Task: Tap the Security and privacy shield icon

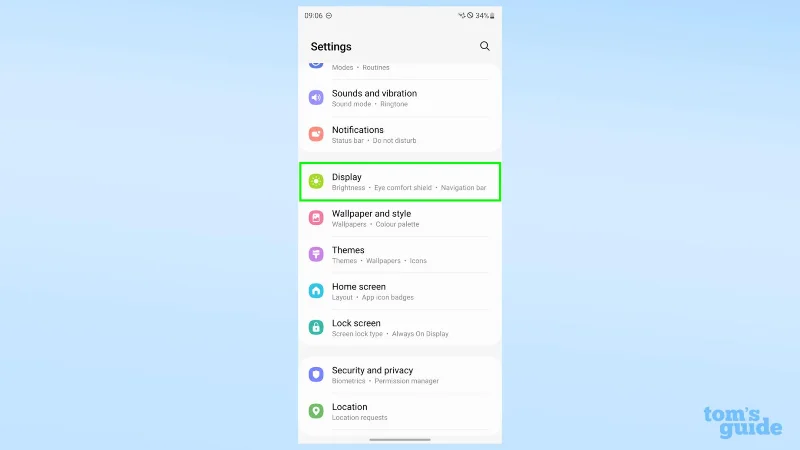Action: point(316,374)
